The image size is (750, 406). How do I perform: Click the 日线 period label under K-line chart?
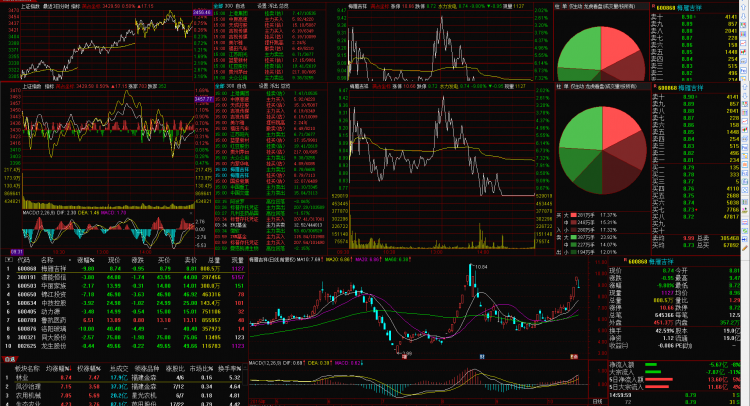coord(597,402)
